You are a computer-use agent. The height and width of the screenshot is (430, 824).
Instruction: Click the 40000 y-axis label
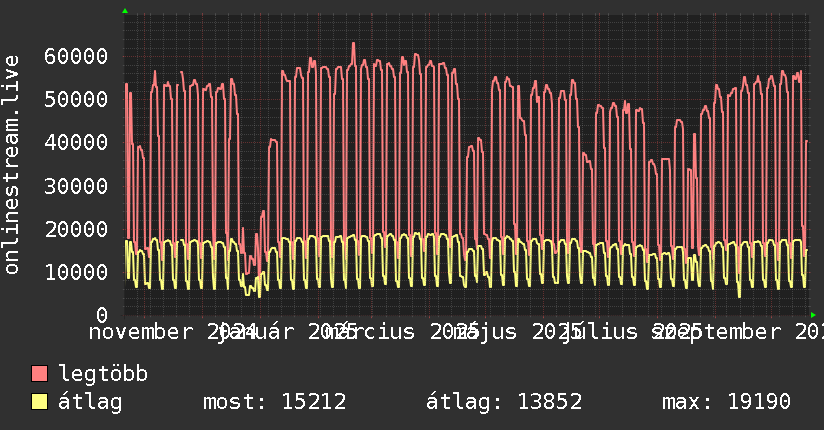point(76,142)
